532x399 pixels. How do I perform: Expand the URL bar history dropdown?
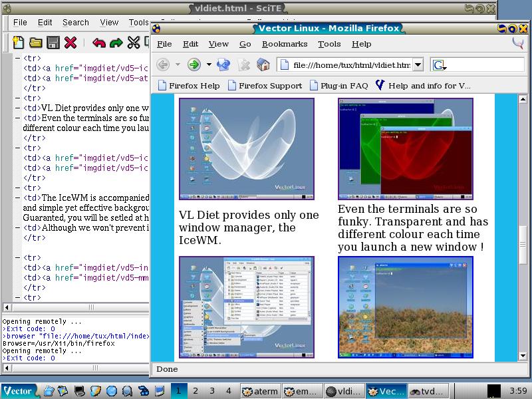coord(418,65)
